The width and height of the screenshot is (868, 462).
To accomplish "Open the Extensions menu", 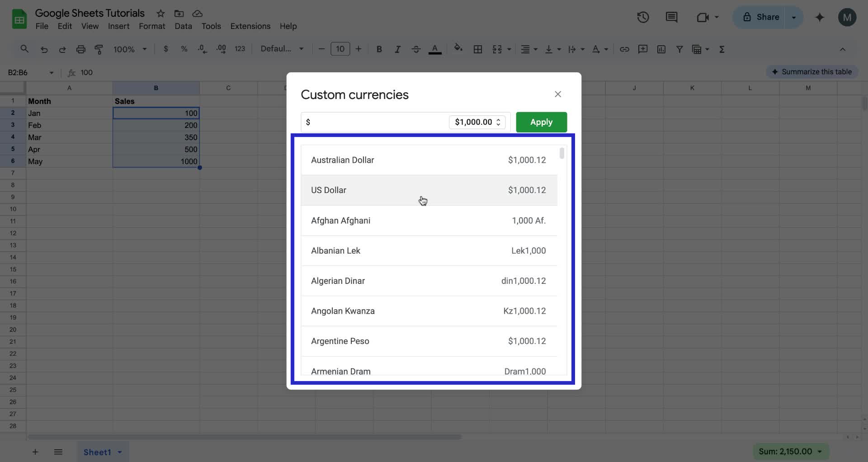I will (250, 26).
